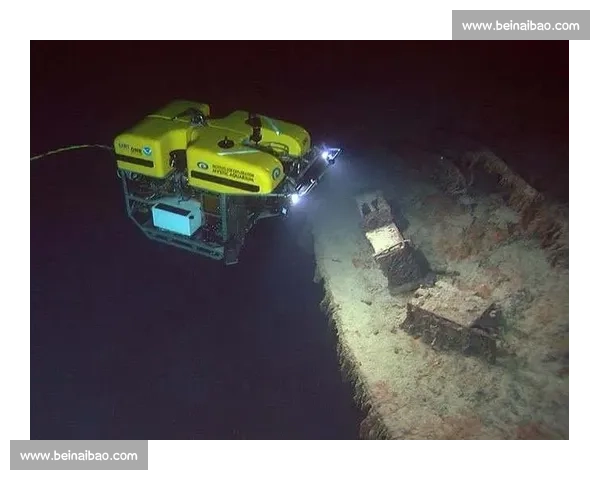Click the top-right www.beinaibao.com watermark
This screenshot has width=600, height=480.
pyautogui.click(x=519, y=25)
